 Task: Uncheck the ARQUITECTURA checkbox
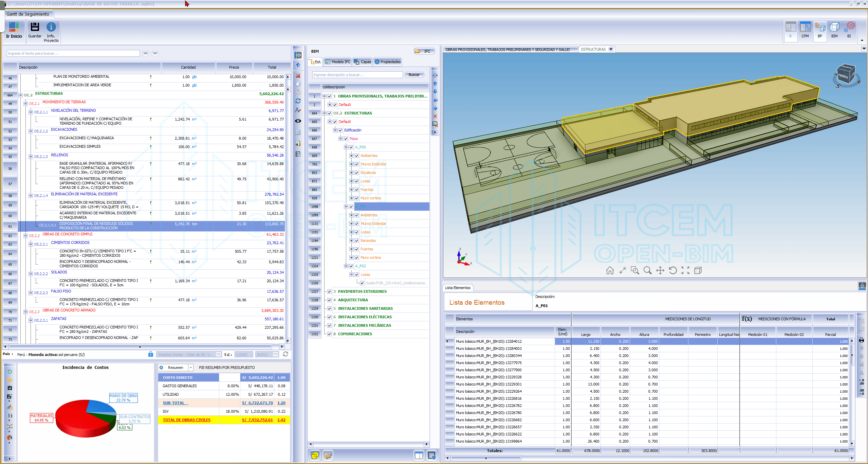[329, 300]
